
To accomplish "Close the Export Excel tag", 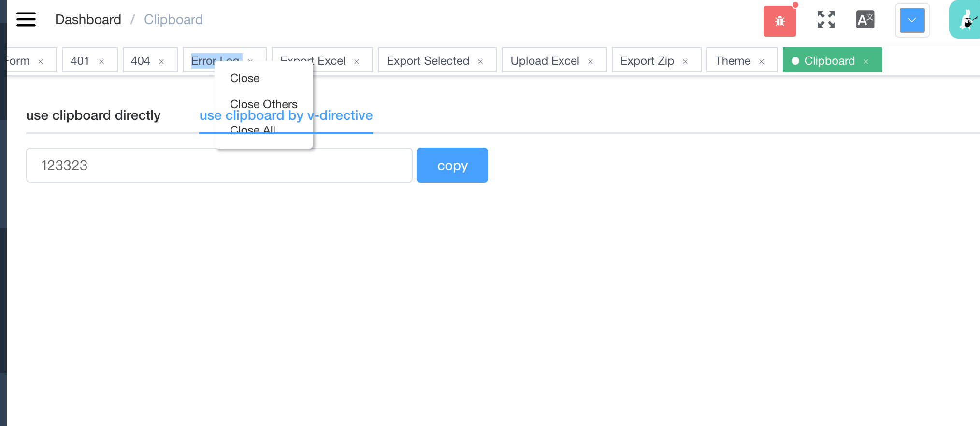I will (x=357, y=61).
